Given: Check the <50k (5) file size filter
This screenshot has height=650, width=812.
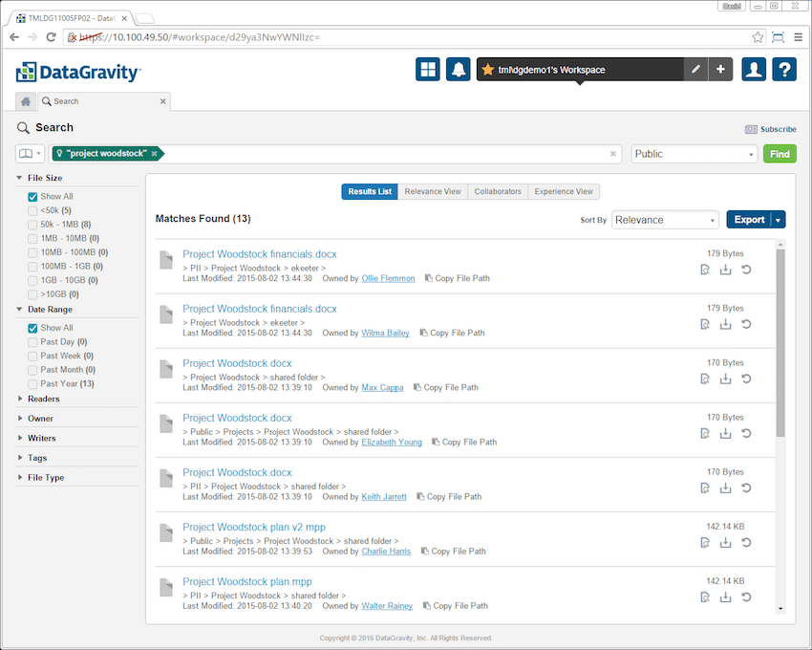Looking at the screenshot, I should 32,210.
